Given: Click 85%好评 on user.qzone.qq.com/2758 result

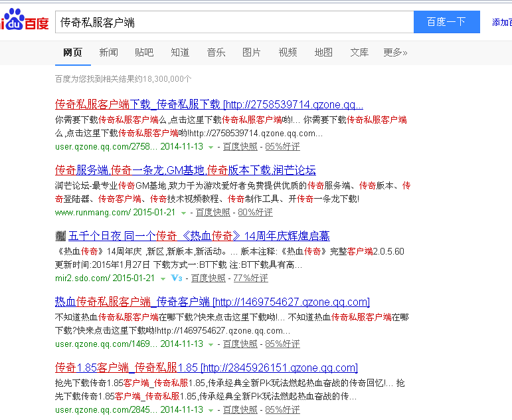Looking at the screenshot, I should tap(282, 147).
